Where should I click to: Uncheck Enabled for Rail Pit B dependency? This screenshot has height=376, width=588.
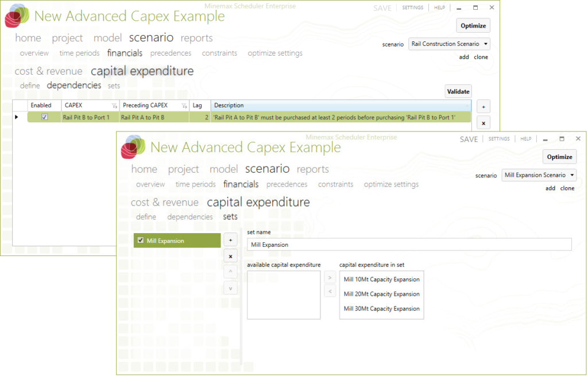pos(44,117)
